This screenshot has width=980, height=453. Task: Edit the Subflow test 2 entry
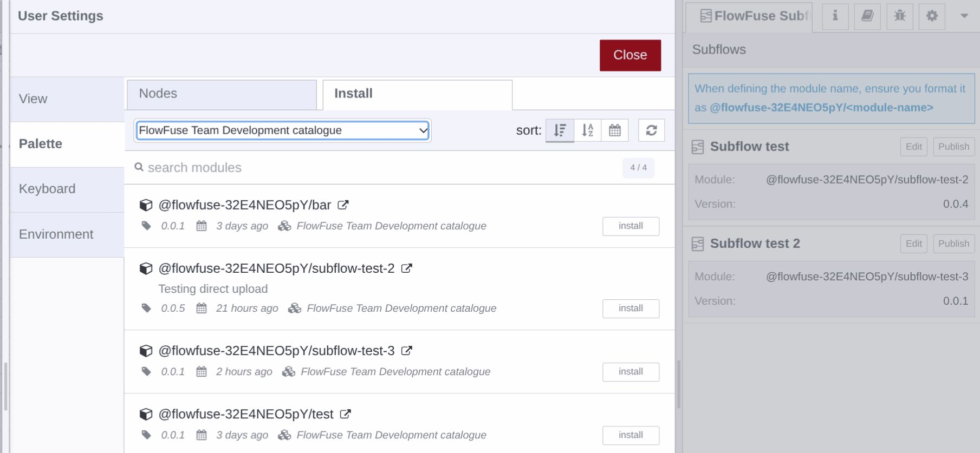click(x=914, y=244)
